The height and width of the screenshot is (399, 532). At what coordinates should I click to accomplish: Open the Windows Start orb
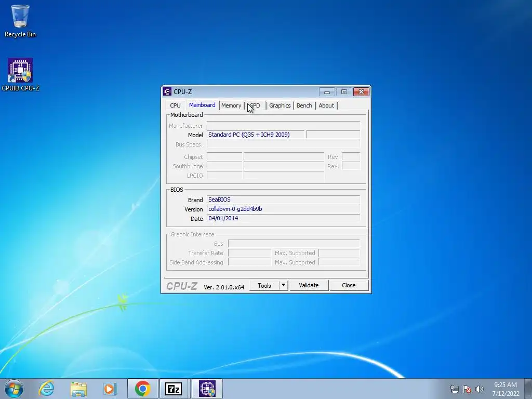[x=14, y=389]
